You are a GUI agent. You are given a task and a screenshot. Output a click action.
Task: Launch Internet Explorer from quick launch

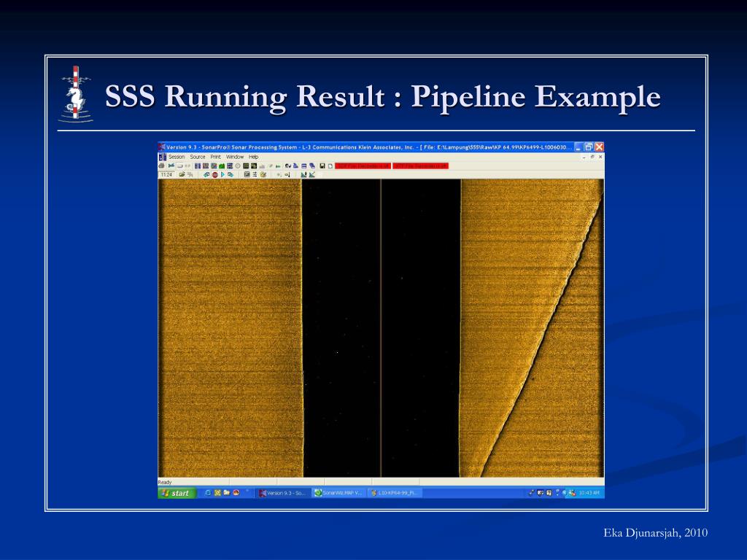pyautogui.click(x=208, y=493)
